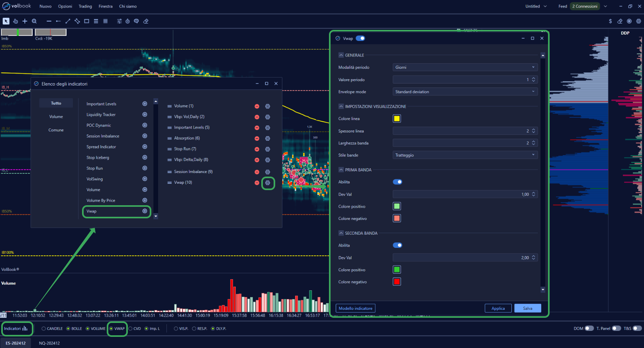The image size is (644, 348).
Task: Click the Valore periodo input field
Action: [x=465, y=80]
